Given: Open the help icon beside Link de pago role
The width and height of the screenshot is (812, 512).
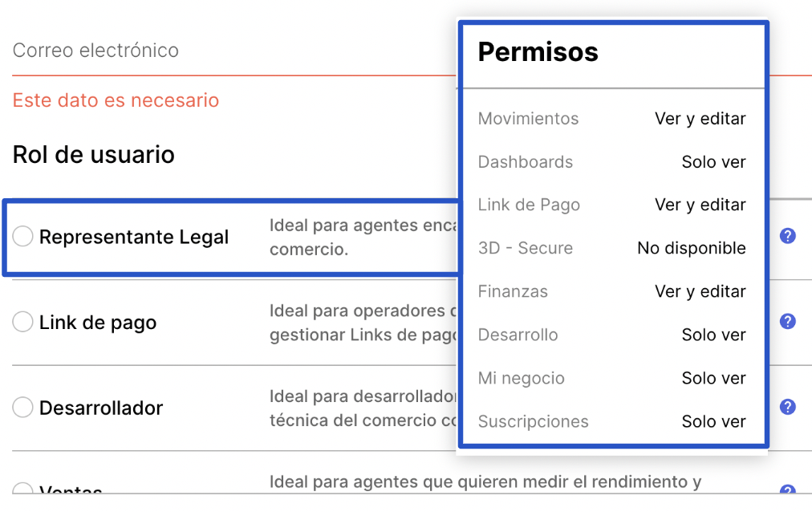Looking at the screenshot, I should click(x=788, y=321).
